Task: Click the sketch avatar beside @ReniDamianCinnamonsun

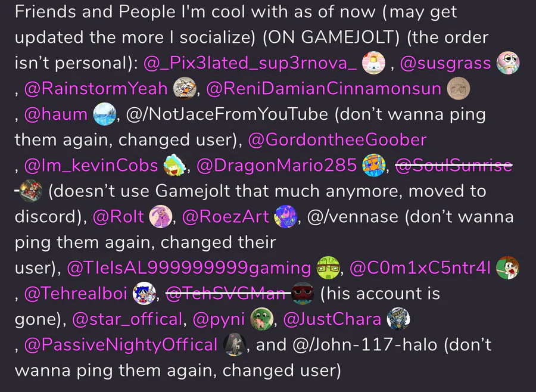Action: point(459,88)
